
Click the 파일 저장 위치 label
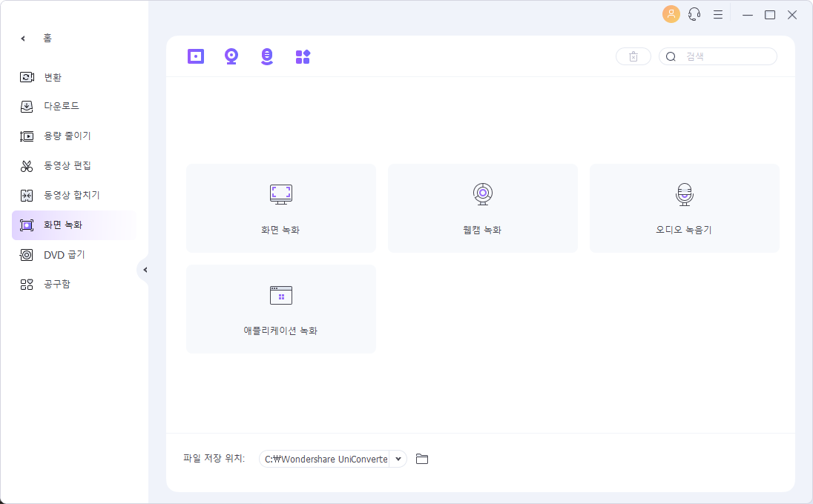pos(214,458)
